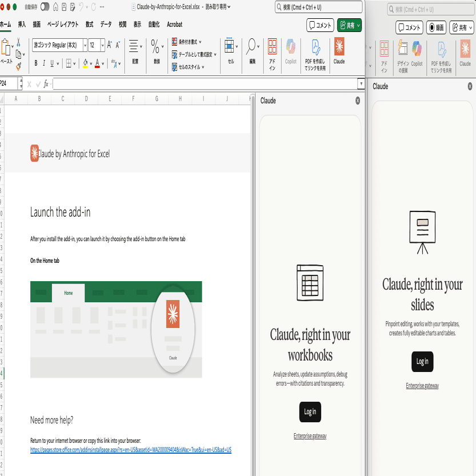Open the セル cells group
Screen dimensions: 476x476
[x=231, y=51]
